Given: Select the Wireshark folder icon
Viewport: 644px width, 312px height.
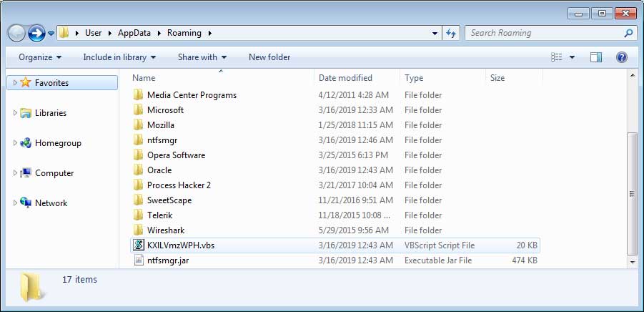Looking at the screenshot, I should [x=138, y=230].
